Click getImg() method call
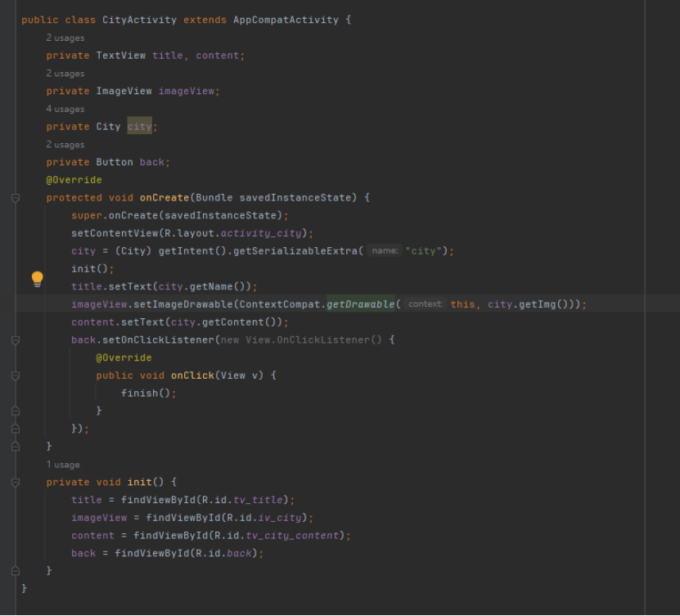The width and height of the screenshot is (680, 616). tap(543, 304)
